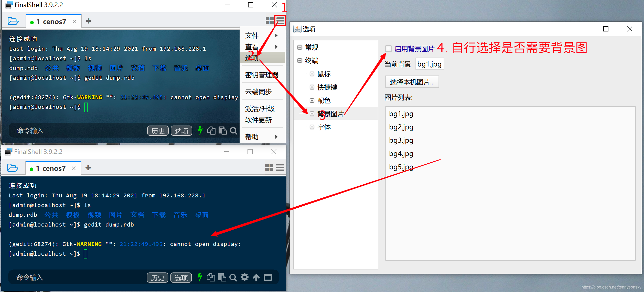Select bg2.jpg in image list
This screenshot has width=644, height=292.
pos(401,127)
